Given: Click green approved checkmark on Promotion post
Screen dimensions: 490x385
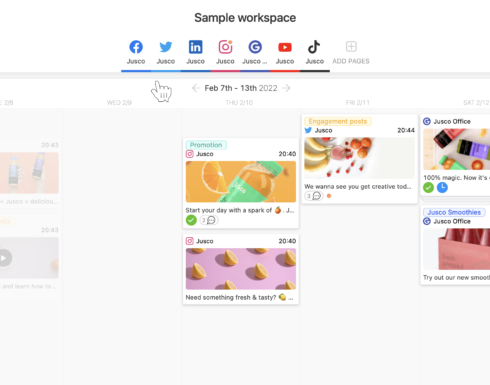Looking at the screenshot, I should pyautogui.click(x=191, y=220).
